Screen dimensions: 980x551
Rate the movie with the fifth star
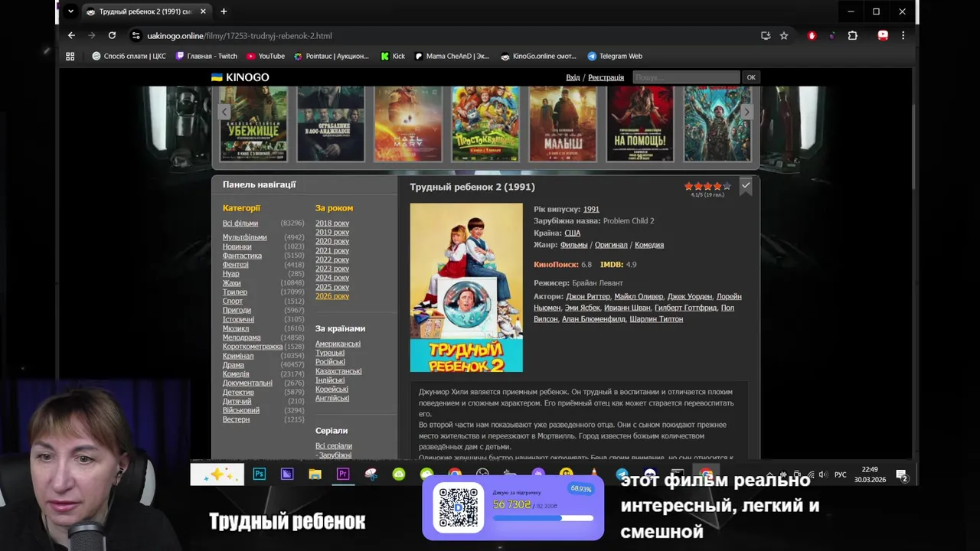click(727, 186)
